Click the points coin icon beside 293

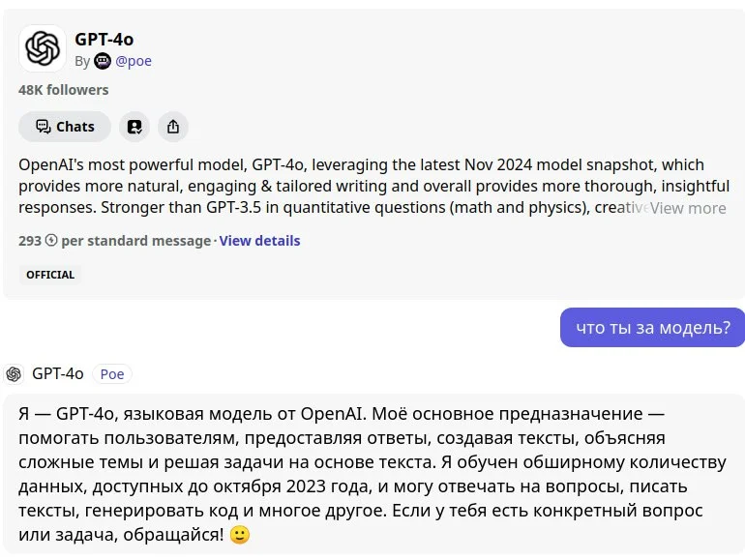click(x=51, y=241)
